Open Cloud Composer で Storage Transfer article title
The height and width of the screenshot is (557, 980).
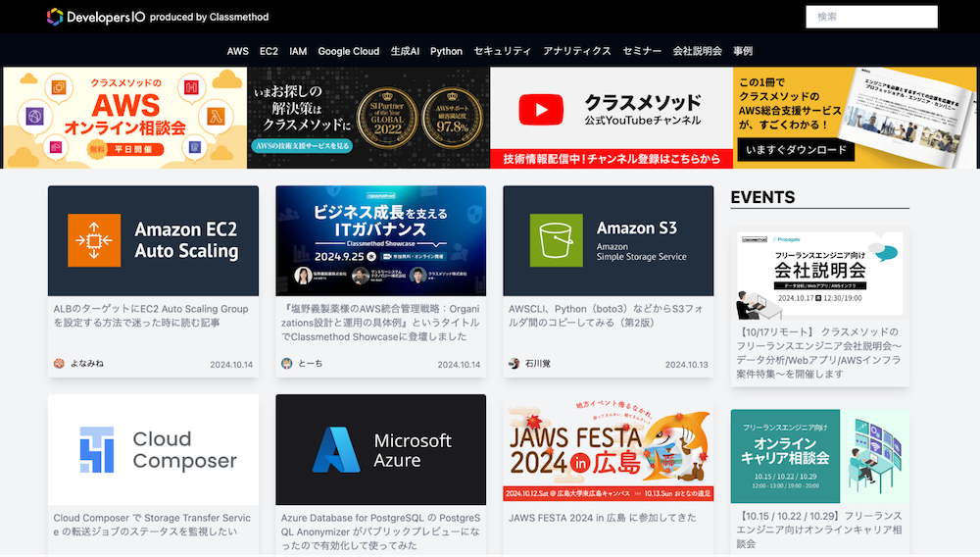pyautogui.click(x=152, y=525)
